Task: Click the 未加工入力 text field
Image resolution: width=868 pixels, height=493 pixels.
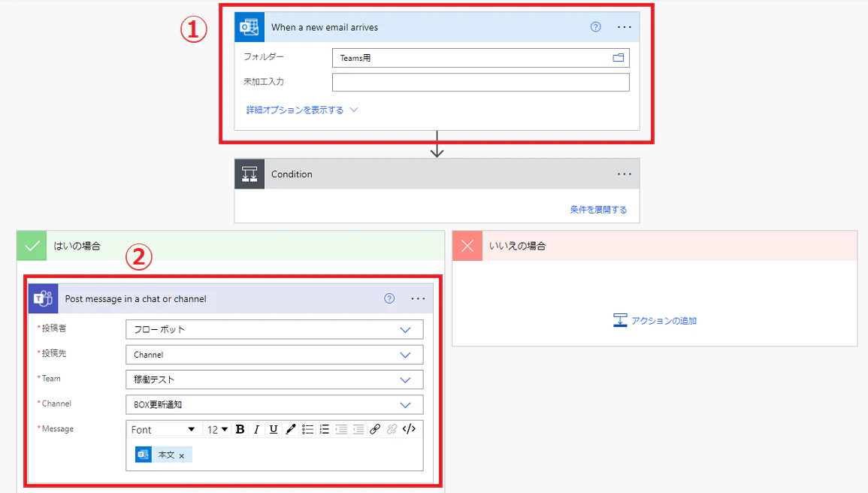Action: [x=480, y=83]
